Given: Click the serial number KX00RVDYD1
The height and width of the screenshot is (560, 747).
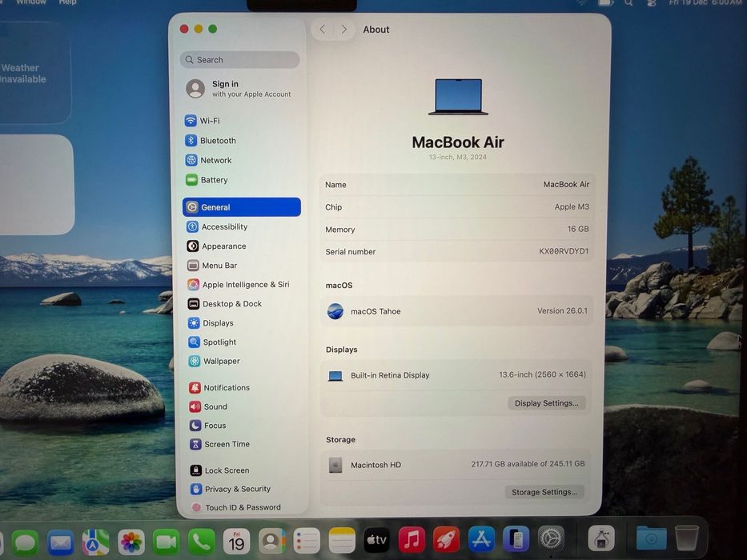Looking at the screenshot, I should click(x=564, y=251).
